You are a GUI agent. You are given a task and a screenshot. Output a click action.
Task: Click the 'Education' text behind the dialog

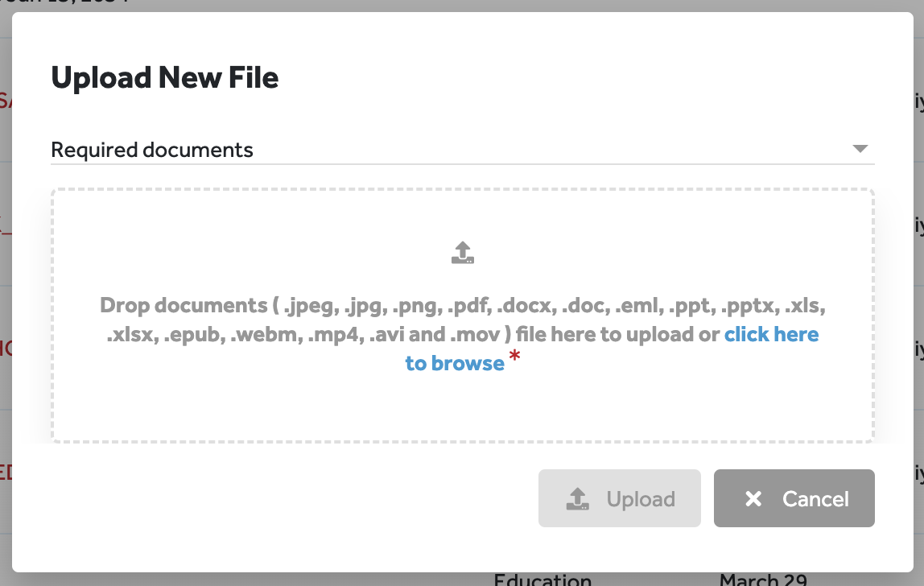542,579
